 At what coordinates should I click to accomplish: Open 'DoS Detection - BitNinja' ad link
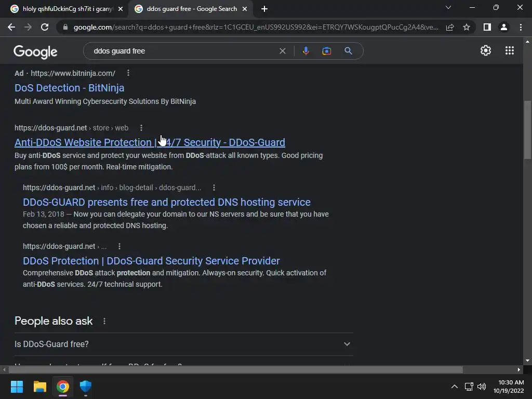(x=69, y=88)
